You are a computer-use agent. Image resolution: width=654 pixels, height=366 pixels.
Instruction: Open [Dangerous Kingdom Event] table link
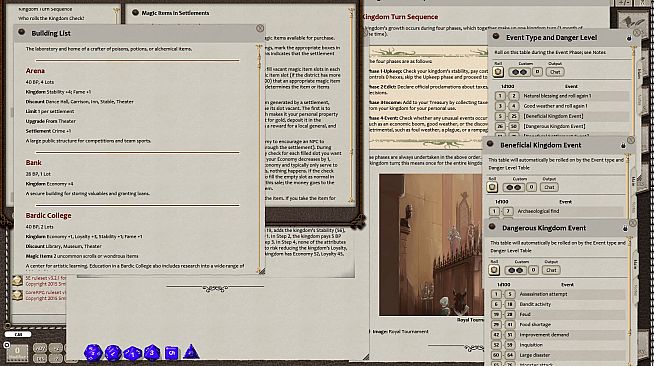(x=554, y=126)
